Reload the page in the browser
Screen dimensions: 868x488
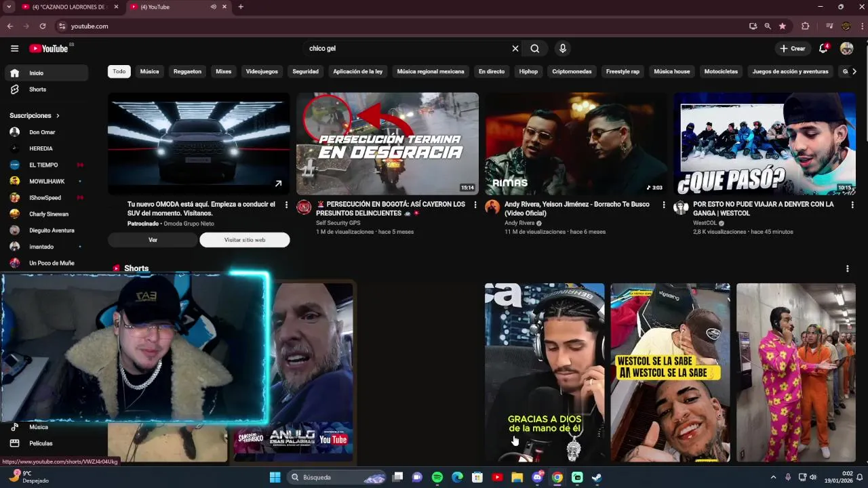(42, 26)
